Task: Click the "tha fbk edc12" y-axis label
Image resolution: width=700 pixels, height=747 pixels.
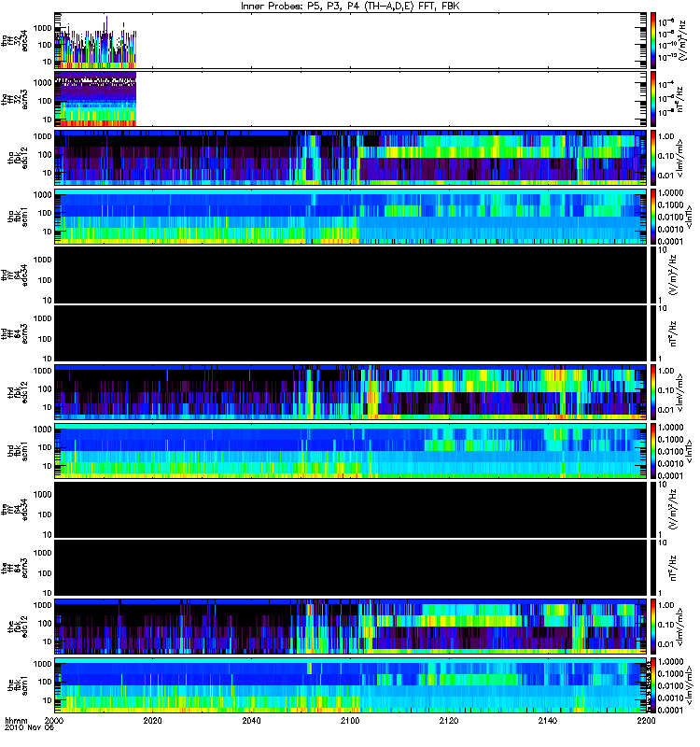Action: coord(18,158)
